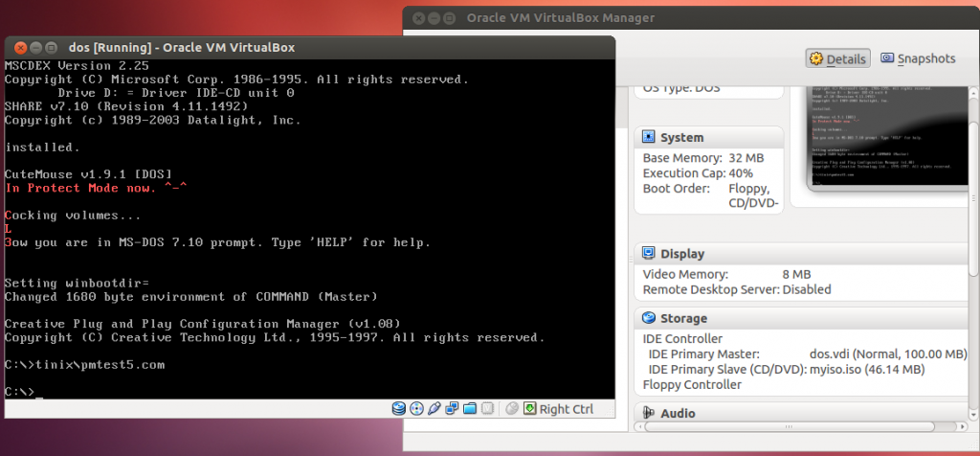
Task: Click the 'C:\>tinix\pmtest5.com' line in DOS screen
Action: pos(84,364)
